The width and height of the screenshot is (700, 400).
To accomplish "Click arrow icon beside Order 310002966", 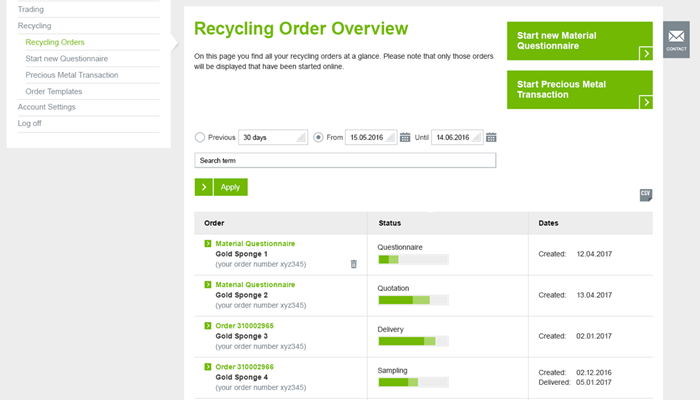I will click(x=207, y=367).
